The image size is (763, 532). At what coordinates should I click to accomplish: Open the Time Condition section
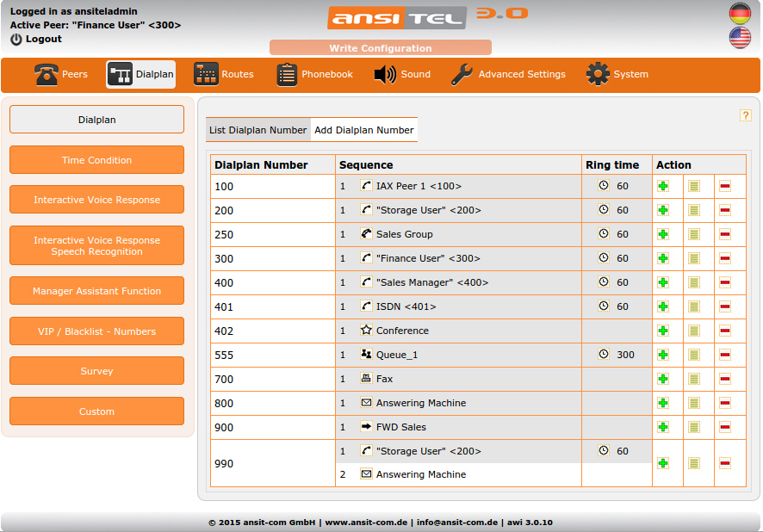coord(96,160)
